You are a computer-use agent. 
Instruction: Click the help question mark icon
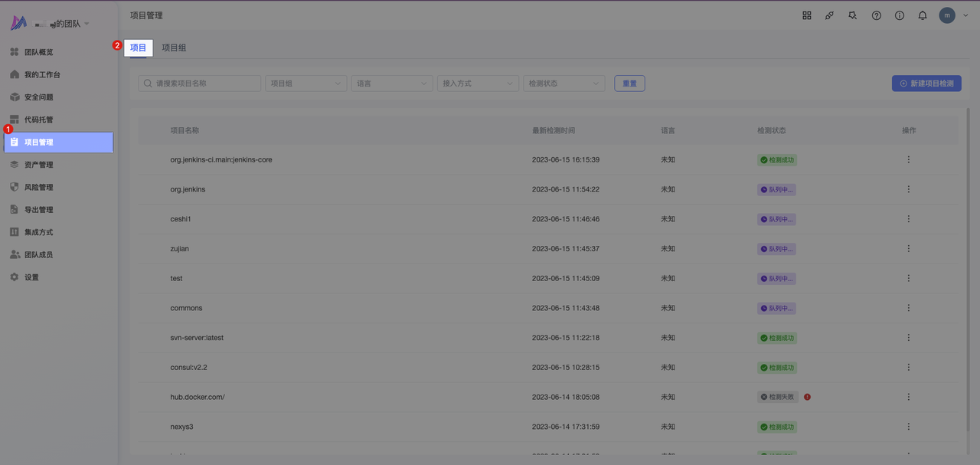click(x=877, y=15)
